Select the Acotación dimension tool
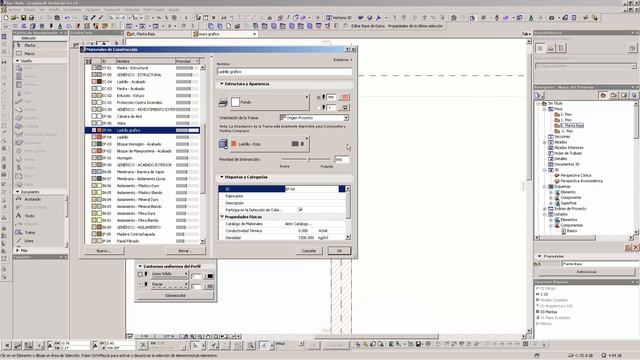This screenshot has width=640, height=360. coord(40,199)
